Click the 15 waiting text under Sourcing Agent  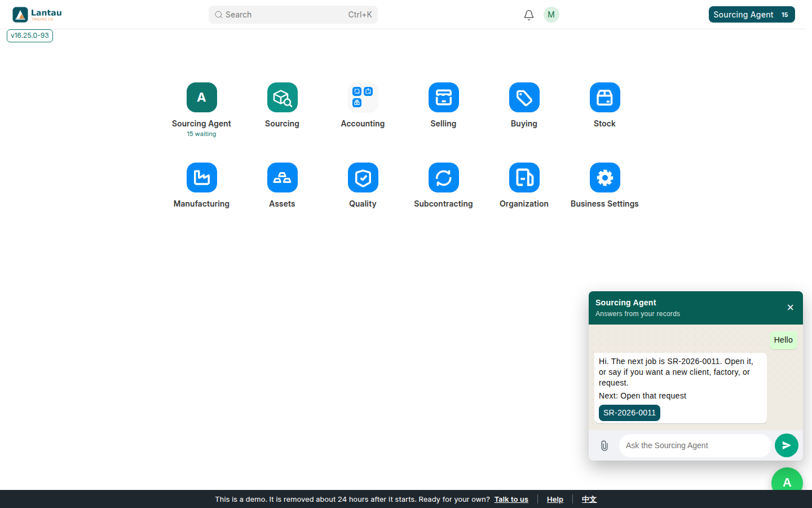(x=201, y=134)
